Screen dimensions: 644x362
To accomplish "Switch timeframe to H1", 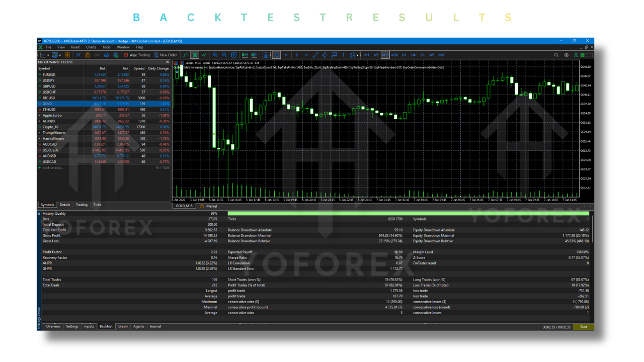I will click(x=404, y=55).
